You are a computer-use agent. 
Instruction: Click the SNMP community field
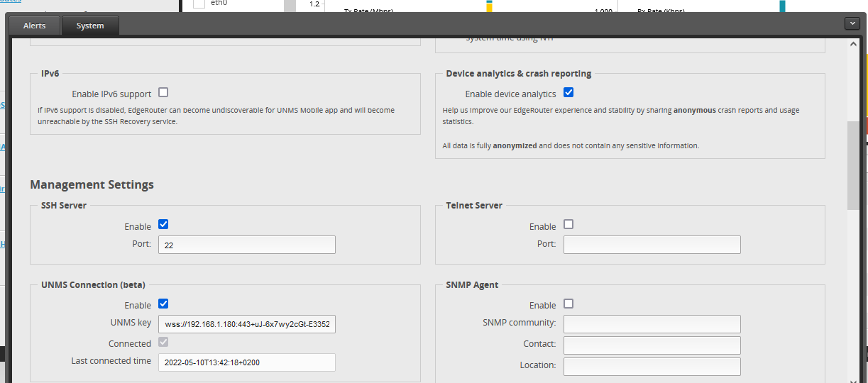click(x=652, y=324)
